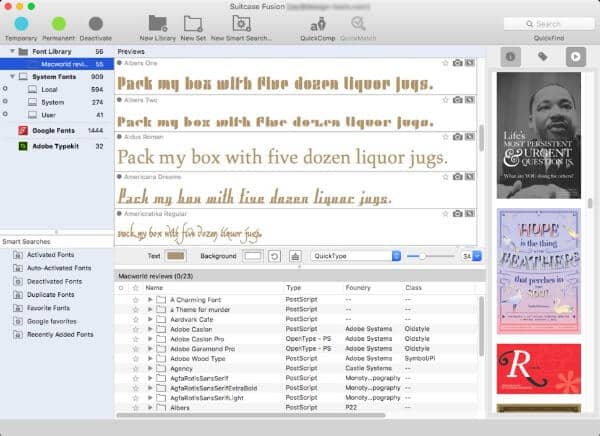Pick preview background color swatch
600x436 pixels.
tap(253, 256)
